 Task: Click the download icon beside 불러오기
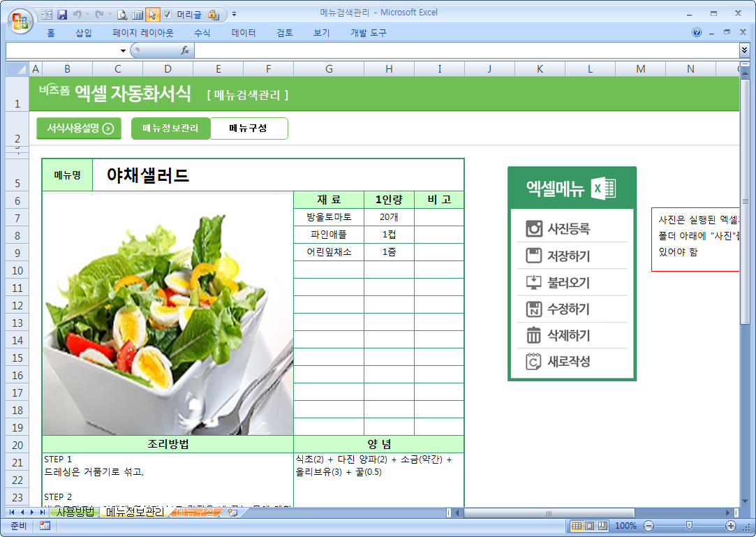coord(534,282)
